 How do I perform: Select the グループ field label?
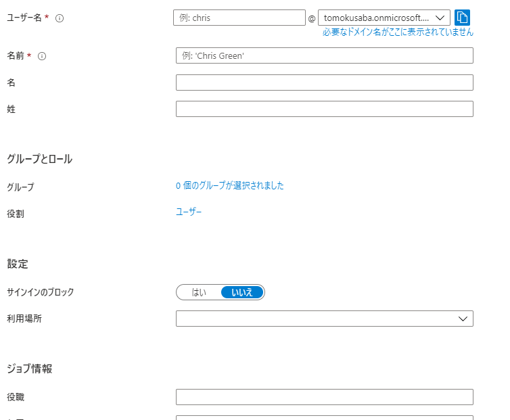pos(20,187)
